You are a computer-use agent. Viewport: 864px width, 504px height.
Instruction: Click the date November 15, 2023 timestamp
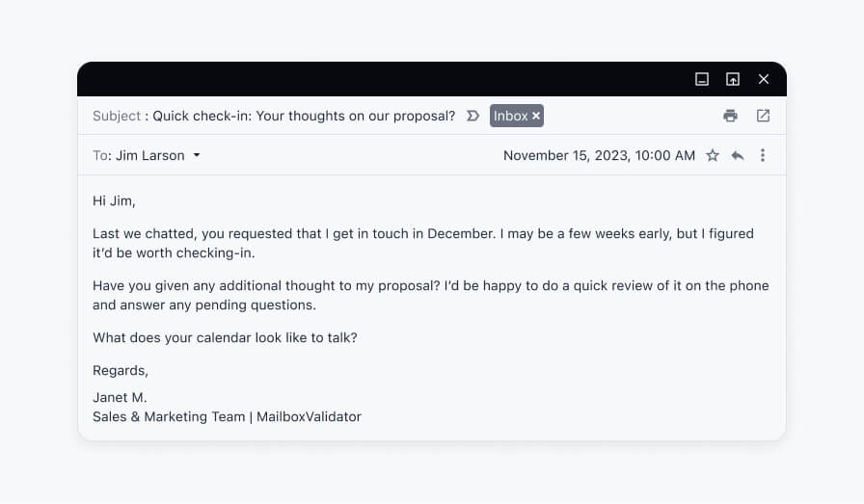point(599,155)
